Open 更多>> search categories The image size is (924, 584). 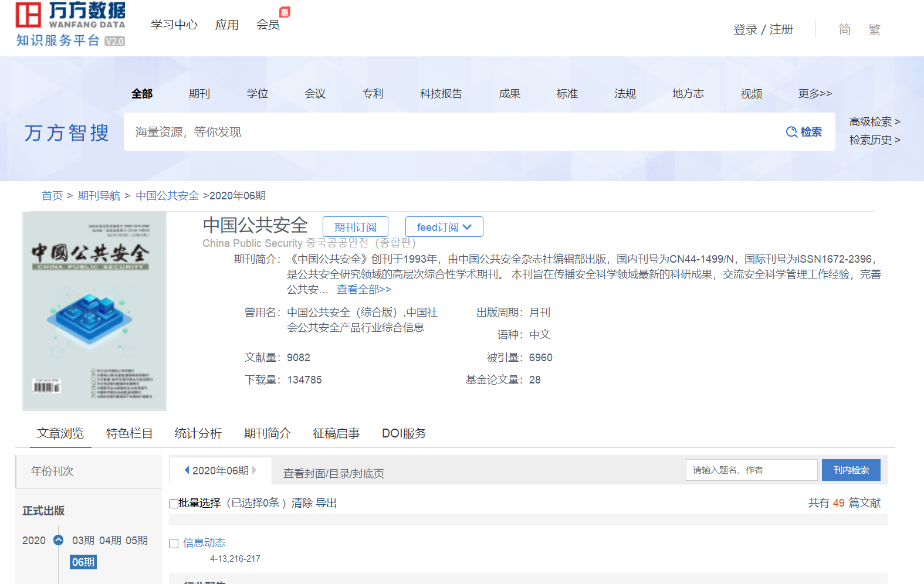tap(815, 94)
